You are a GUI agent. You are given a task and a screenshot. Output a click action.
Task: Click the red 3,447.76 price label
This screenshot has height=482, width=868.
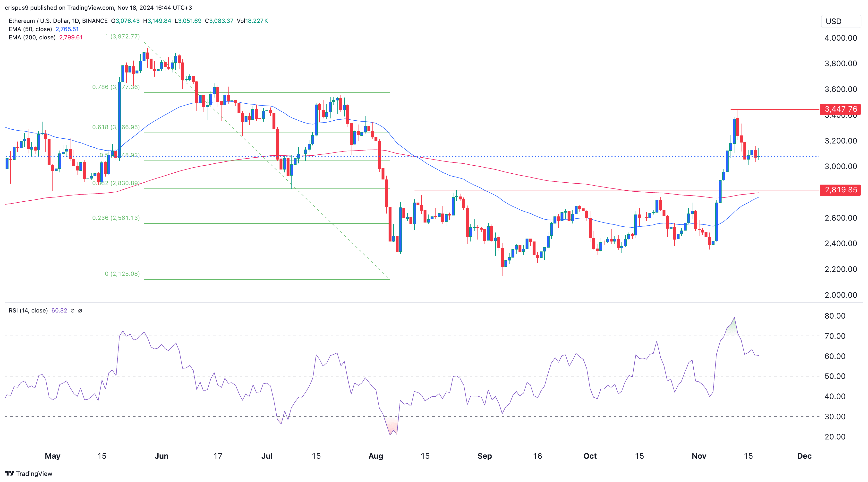(x=840, y=109)
